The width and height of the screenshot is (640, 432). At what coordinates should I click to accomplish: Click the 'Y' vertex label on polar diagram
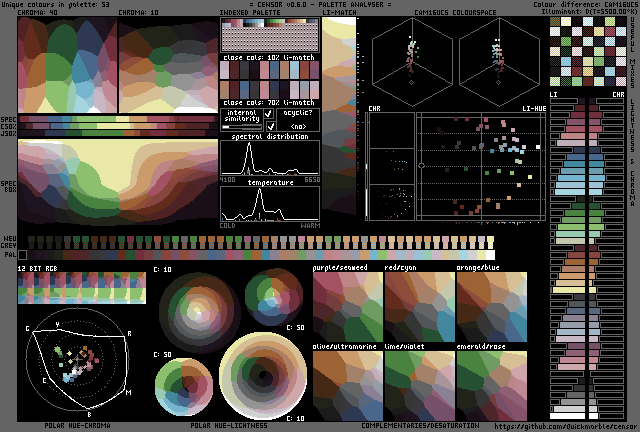(58, 325)
